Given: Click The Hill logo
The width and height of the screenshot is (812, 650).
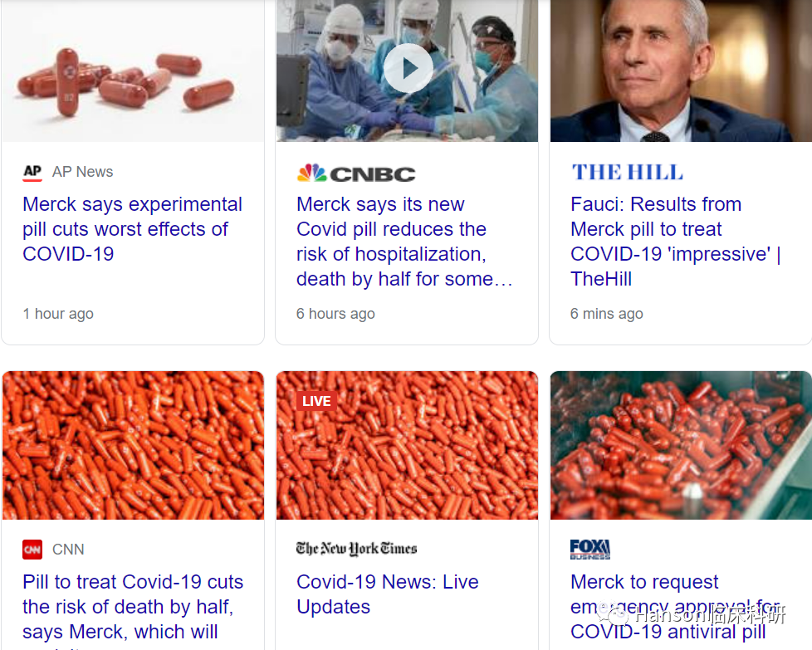Looking at the screenshot, I should click(x=627, y=172).
